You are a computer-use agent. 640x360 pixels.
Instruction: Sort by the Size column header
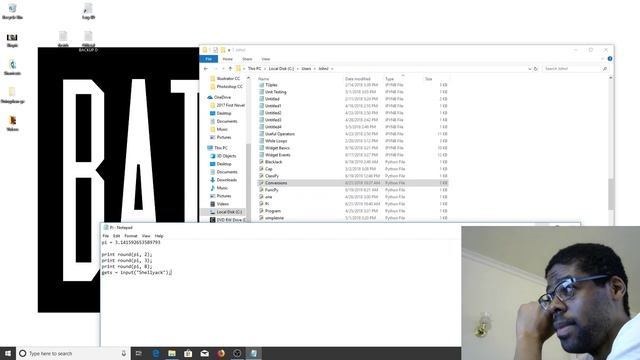coord(428,79)
